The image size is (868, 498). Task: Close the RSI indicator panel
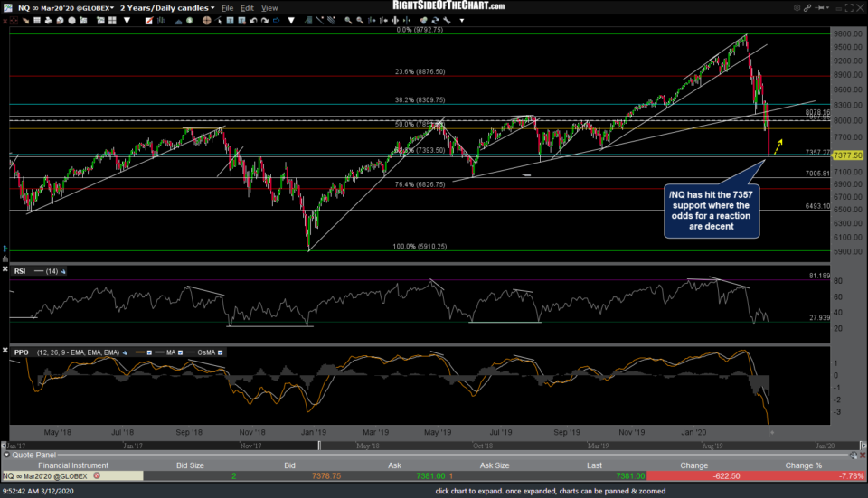(5, 269)
